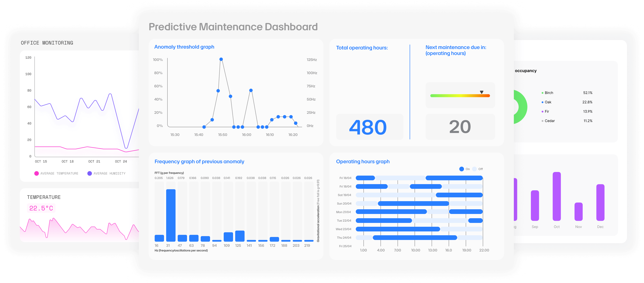644x283 pixels.
Task: Click the 20 hours maintenance due value
Action: click(x=460, y=127)
